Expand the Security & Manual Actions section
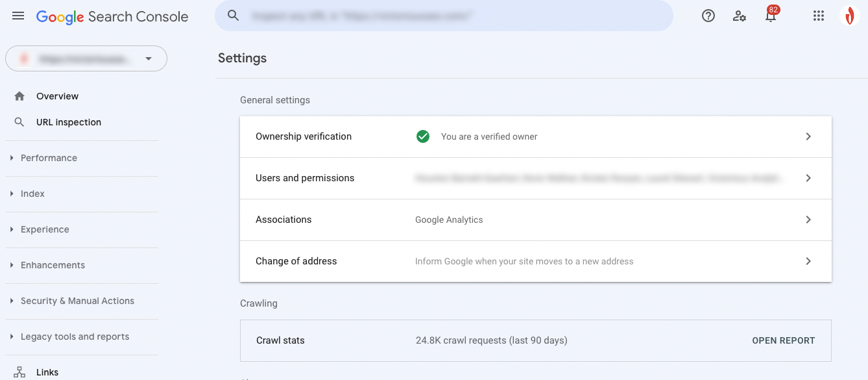The width and height of the screenshot is (868, 380). pos(77,300)
